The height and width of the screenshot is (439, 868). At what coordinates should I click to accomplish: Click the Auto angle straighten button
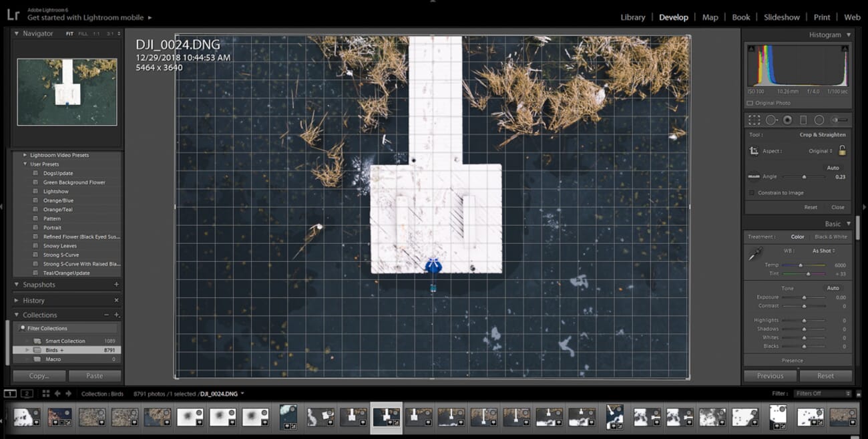(833, 168)
